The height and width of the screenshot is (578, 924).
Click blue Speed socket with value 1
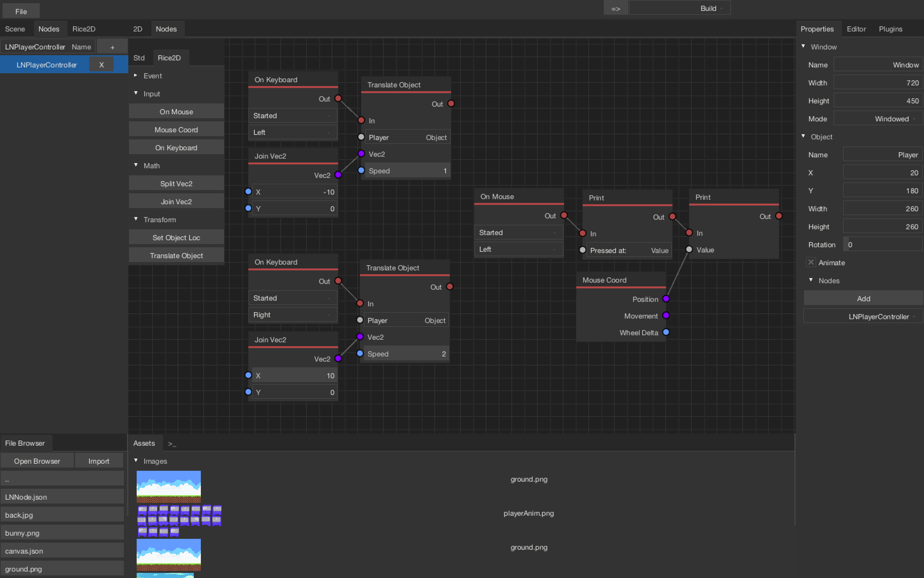[x=361, y=171]
